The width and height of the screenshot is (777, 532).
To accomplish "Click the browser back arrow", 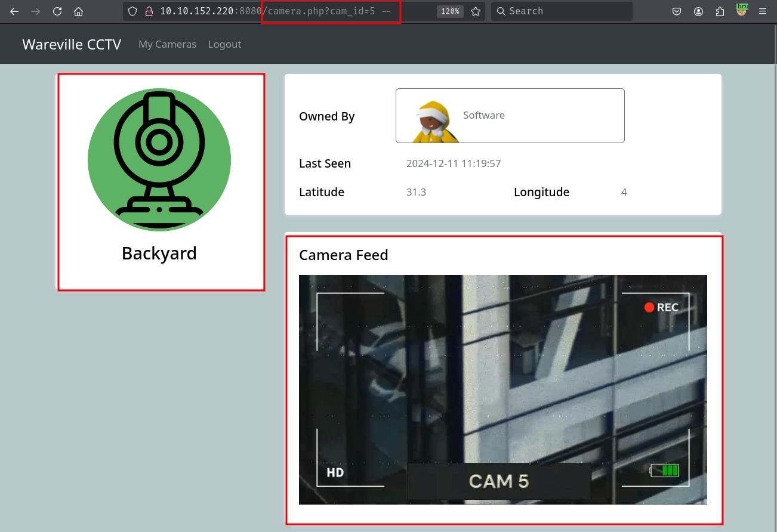I will point(14,11).
